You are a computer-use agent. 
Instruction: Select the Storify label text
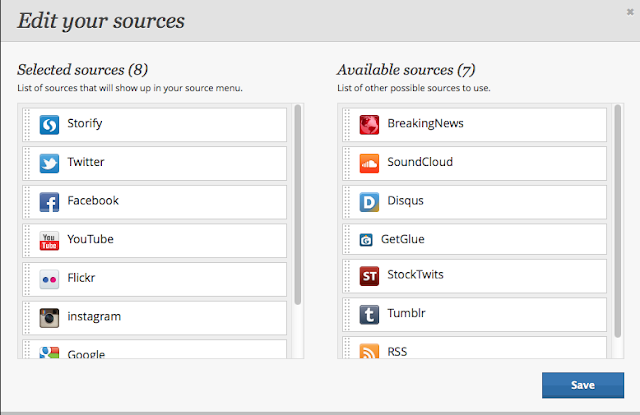click(84, 124)
